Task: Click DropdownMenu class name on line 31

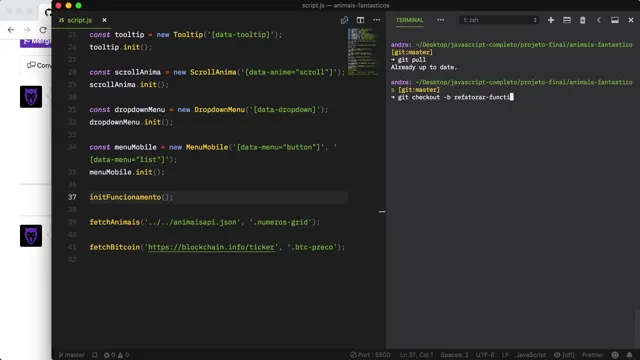Action: pyautogui.click(x=219, y=110)
